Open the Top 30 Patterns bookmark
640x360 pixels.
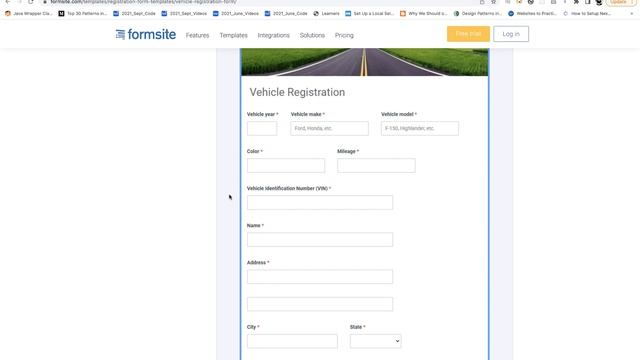pyautogui.click(x=83, y=13)
